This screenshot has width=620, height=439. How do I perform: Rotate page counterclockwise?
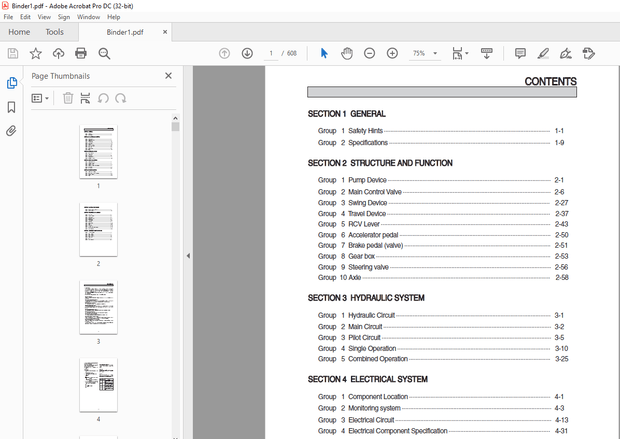(x=103, y=98)
